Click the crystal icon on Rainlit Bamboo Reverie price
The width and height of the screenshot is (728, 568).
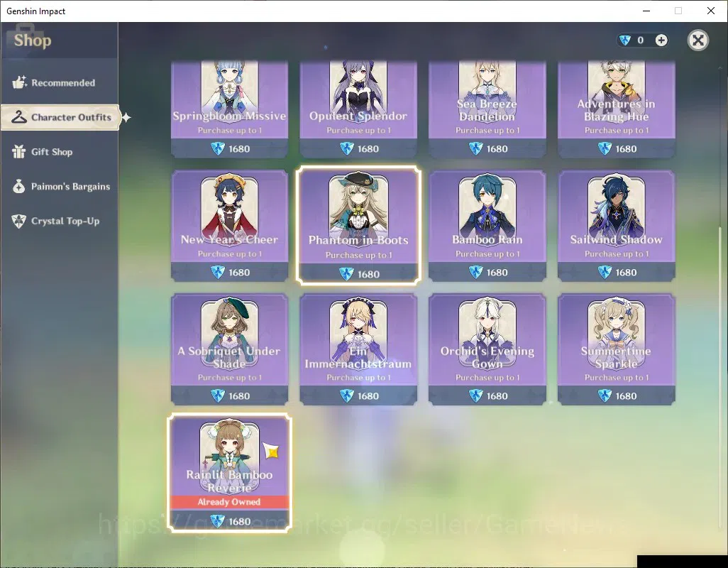(218, 521)
